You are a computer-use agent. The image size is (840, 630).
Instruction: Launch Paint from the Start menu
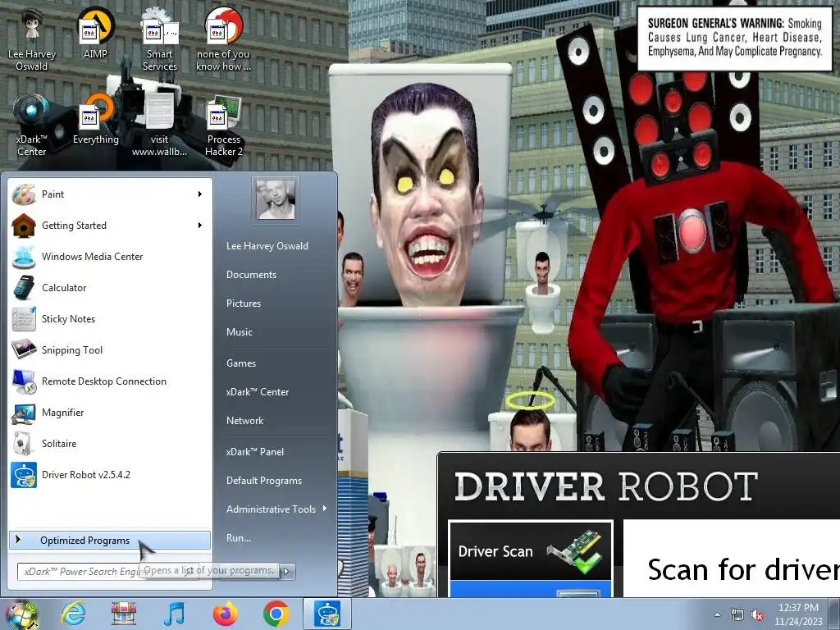[x=109, y=194]
